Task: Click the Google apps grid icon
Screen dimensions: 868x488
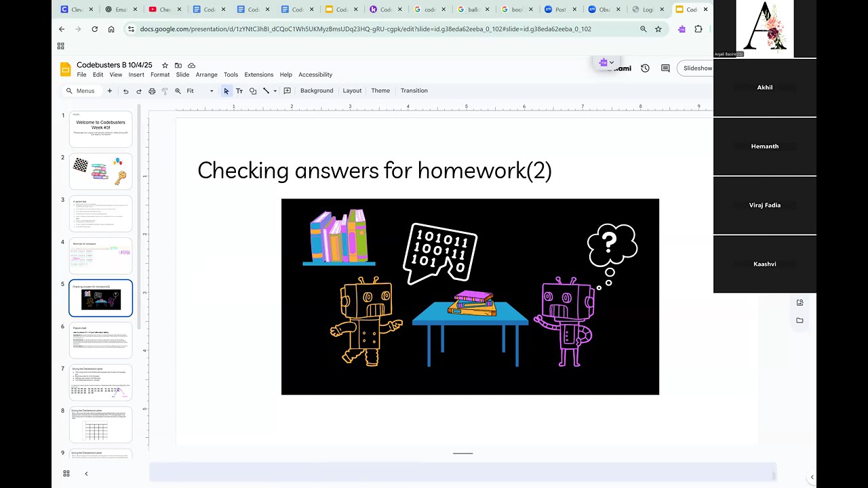Action: pyautogui.click(x=60, y=46)
